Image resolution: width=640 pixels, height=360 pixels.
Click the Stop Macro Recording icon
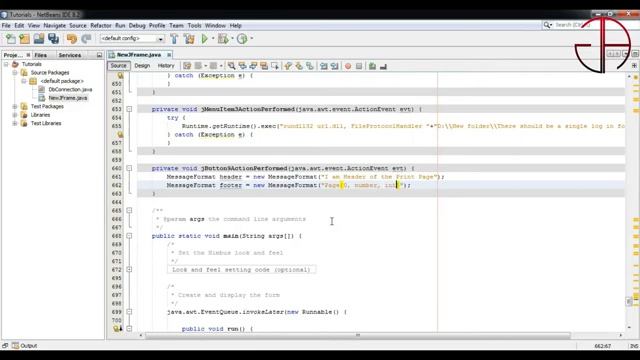click(359, 66)
